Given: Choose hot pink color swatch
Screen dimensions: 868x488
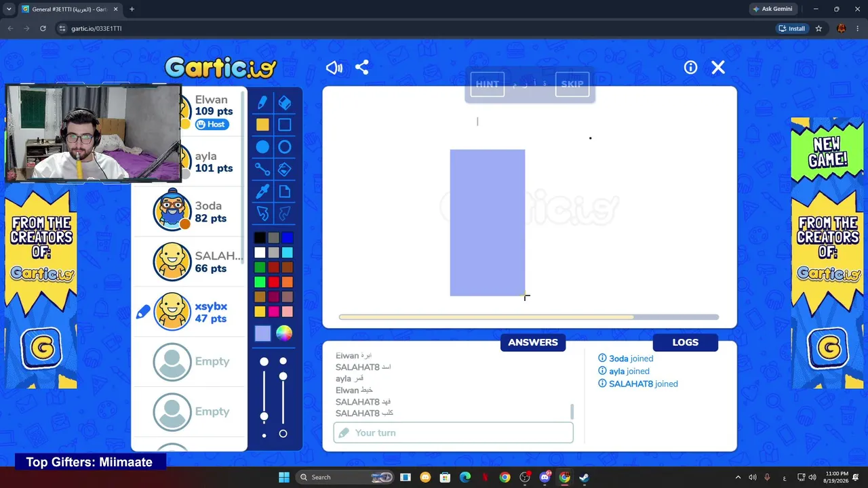Looking at the screenshot, I should pyautogui.click(x=273, y=312).
